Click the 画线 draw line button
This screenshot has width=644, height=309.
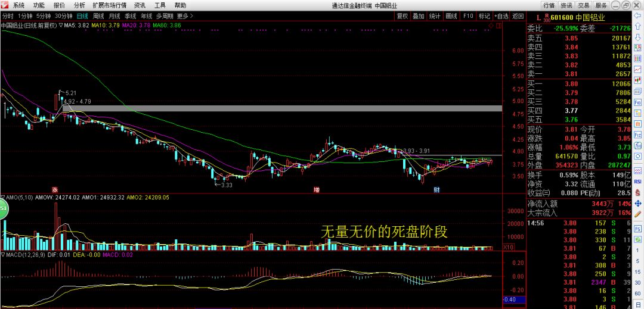(x=451, y=16)
